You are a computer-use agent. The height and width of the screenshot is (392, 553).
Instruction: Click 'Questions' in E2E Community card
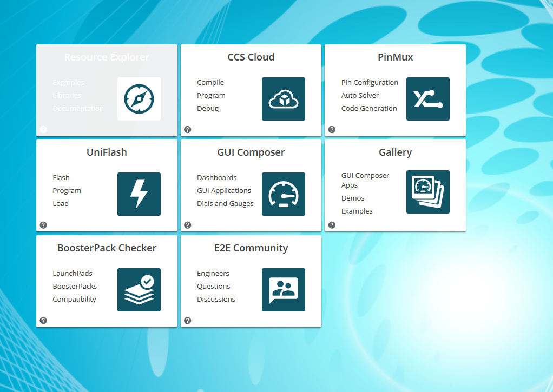(214, 286)
